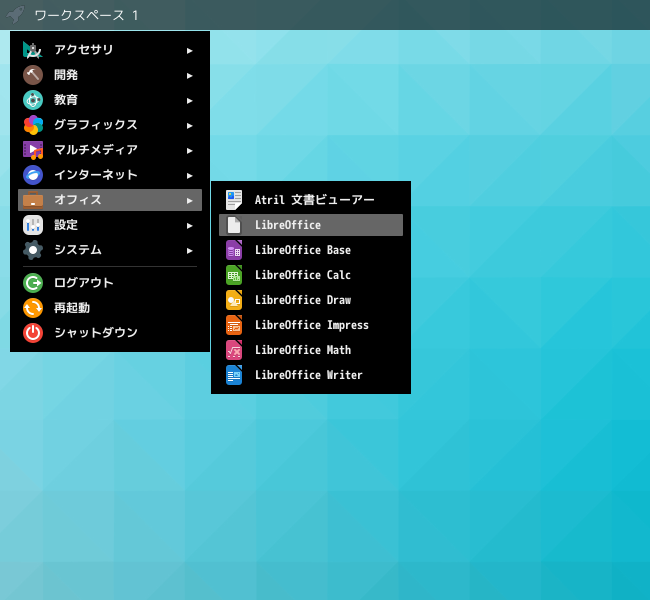Launch the highlighted LibreOffice entry
Image resolution: width=650 pixels, height=600 pixels.
click(x=311, y=225)
